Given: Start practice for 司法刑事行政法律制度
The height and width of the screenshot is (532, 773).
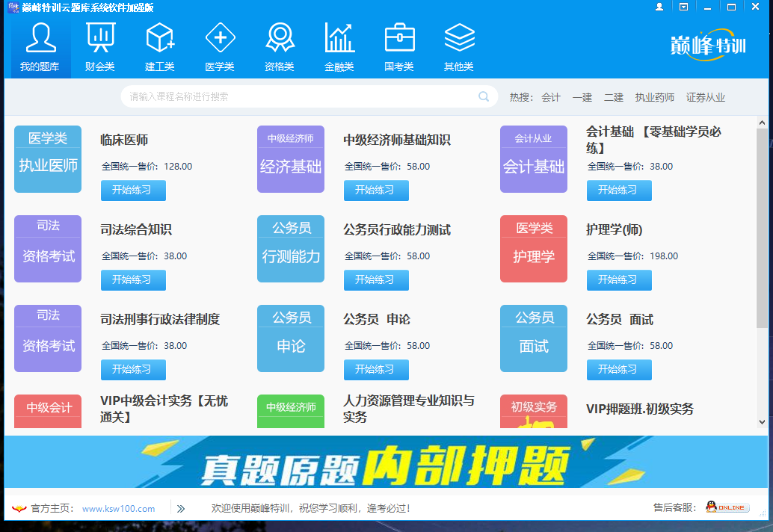Looking at the screenshot, I should pos(133,369).
